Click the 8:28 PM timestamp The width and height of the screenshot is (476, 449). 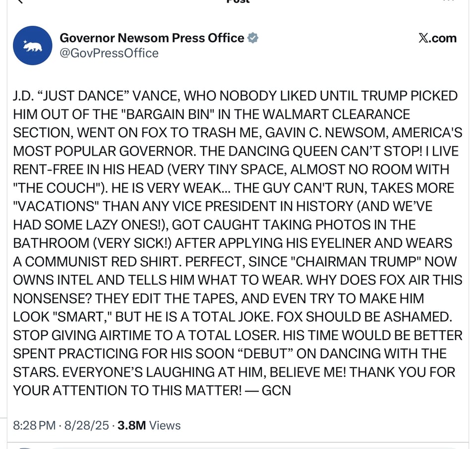point(34,425)
